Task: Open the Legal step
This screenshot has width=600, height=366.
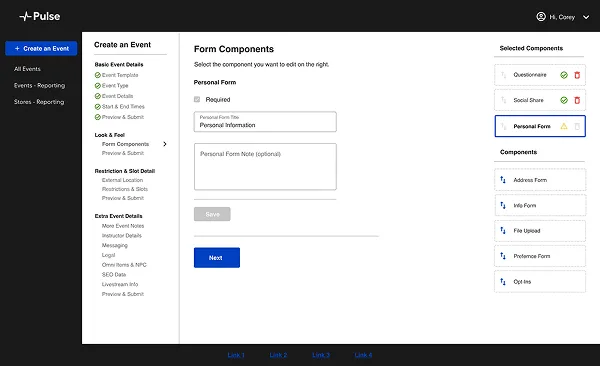Action: coord(108,255)
